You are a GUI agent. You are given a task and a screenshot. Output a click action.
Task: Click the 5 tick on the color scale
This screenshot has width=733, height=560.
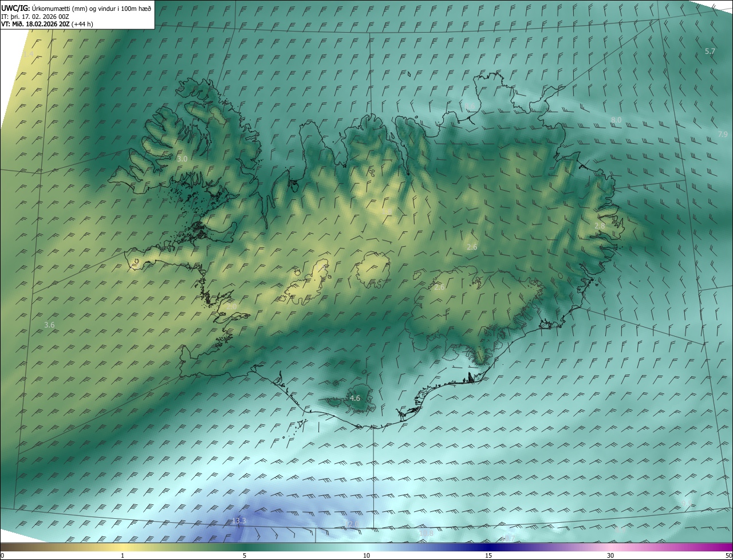tap(245, 555)
